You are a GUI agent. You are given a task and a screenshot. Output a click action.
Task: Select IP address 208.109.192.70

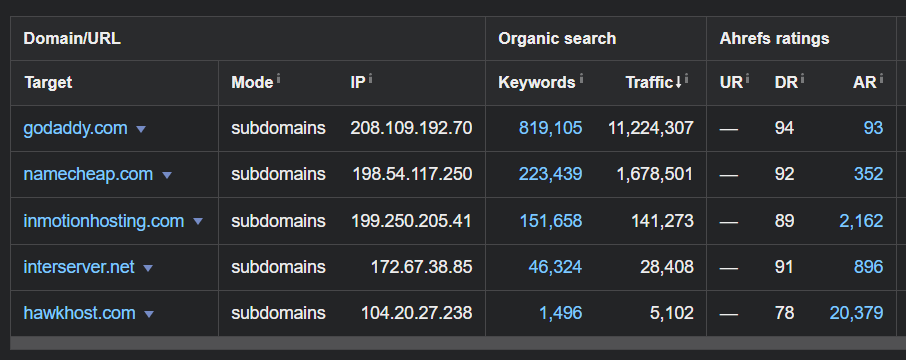coord(411,128)
